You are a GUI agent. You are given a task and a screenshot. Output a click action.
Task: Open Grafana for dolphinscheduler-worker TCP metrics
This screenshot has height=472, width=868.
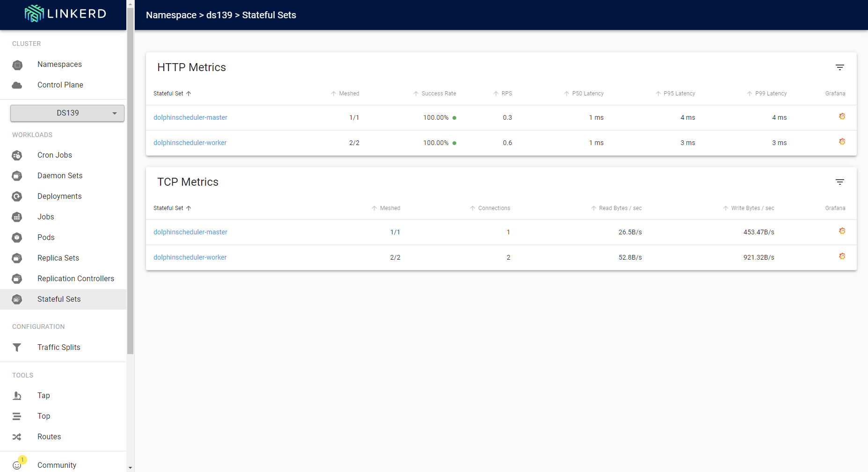pyautogui.click(x=842, y=256)
